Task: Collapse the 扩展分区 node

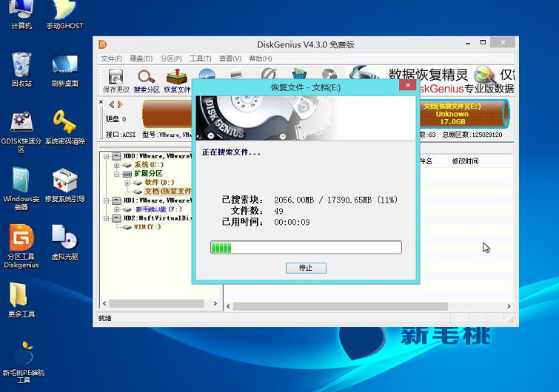Action: coord(116,174)
